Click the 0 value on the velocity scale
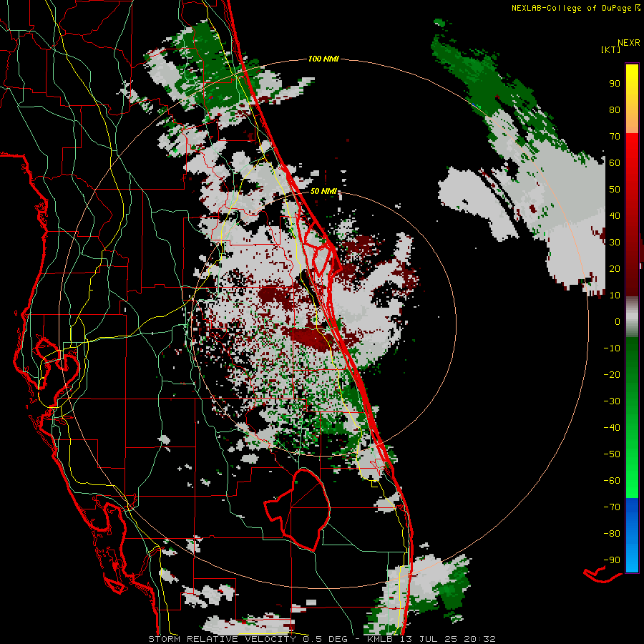644x644 pixels. pos(618,321)
